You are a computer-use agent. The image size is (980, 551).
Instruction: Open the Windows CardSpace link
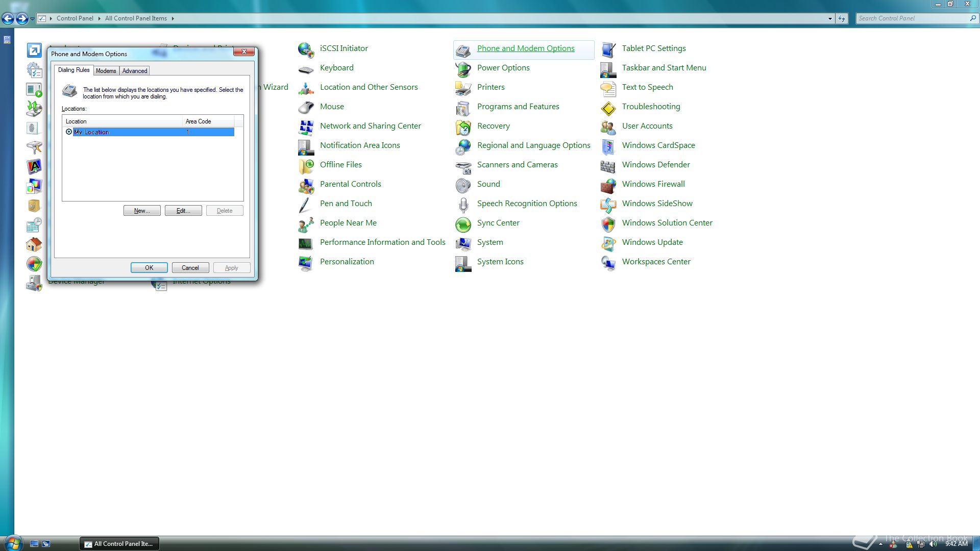pyautogui.click(x=658, y=145)
